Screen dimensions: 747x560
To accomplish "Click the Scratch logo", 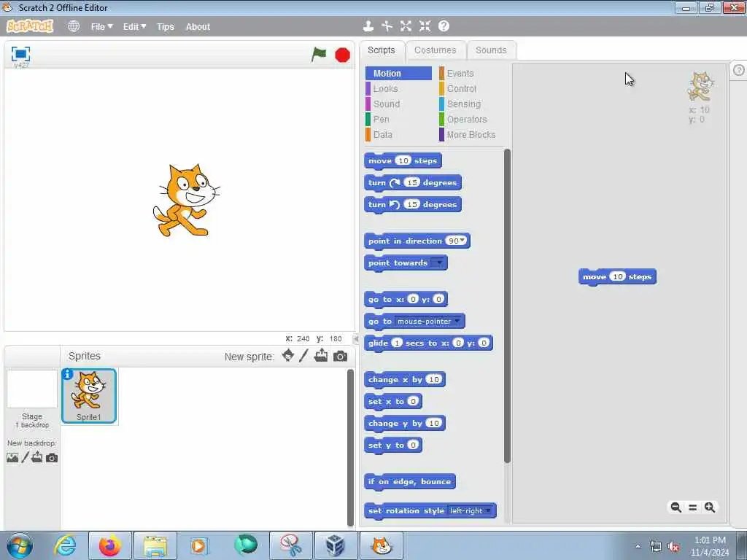I will (x=29, y=26).
